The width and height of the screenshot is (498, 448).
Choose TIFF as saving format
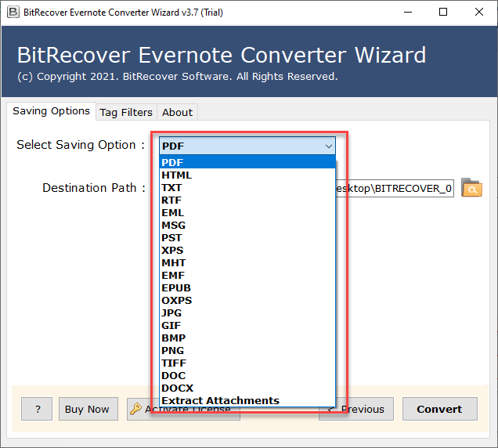coord(247,363)
